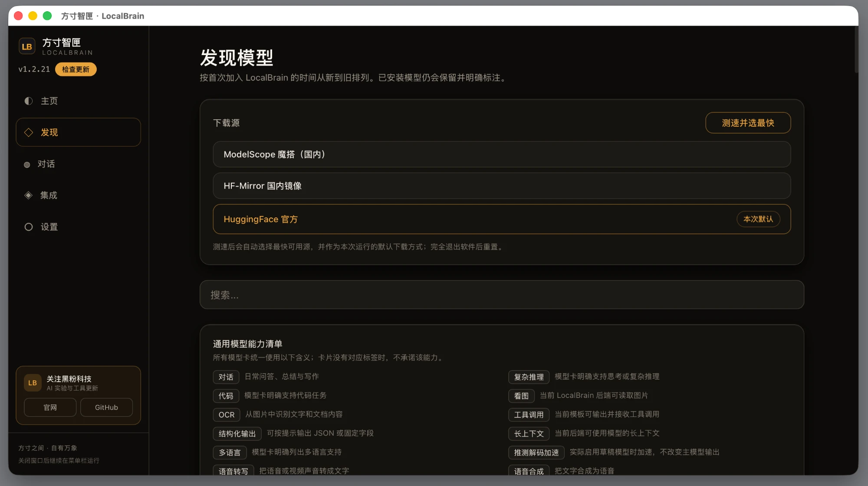This screenshot has width=868, height=486.
Task: Click the 语音转写 capability tag
Action: pyautogui.click(x=233, y=471)
